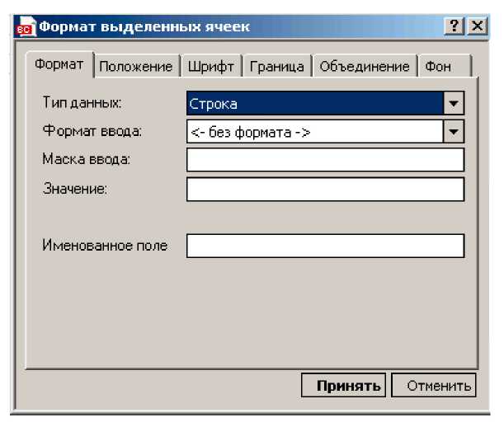Screen dimensions: 504x427
Task: Expand the Формат ввода dropdown arrow
Action: (454, 132)
